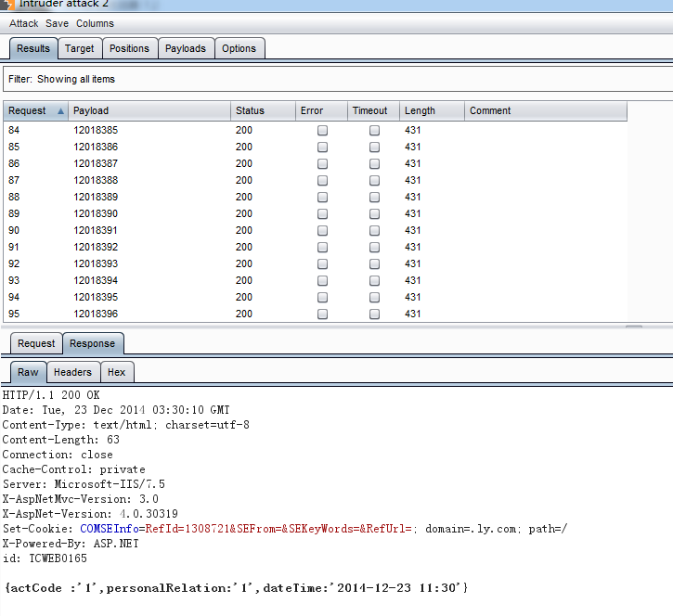
Task: Open the Save menu
Action: (x=57, y=23)
